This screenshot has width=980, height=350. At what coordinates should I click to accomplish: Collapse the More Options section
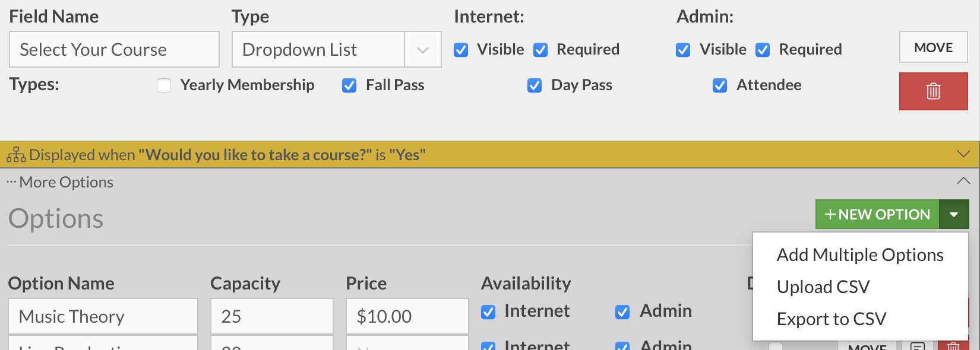963,181
